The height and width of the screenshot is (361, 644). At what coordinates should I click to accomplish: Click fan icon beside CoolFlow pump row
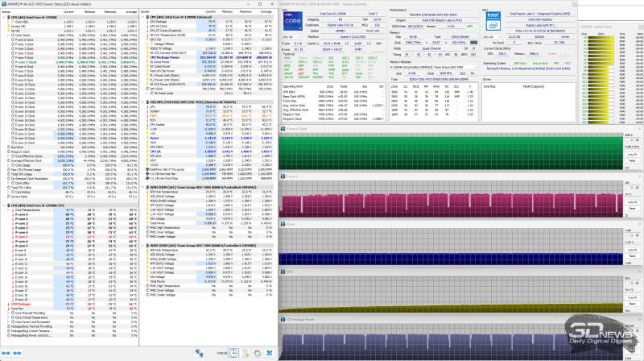coord(148,169)
